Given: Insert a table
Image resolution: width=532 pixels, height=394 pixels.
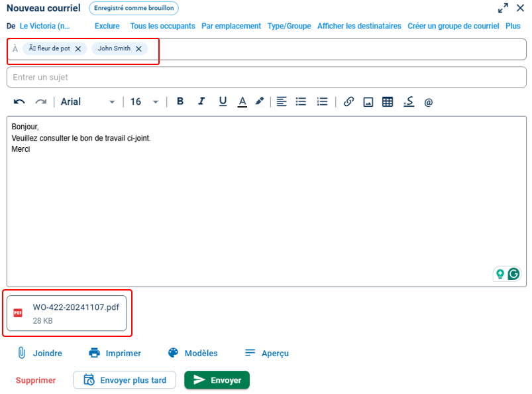Looking at the screenshot, I should tap(388, 102).
